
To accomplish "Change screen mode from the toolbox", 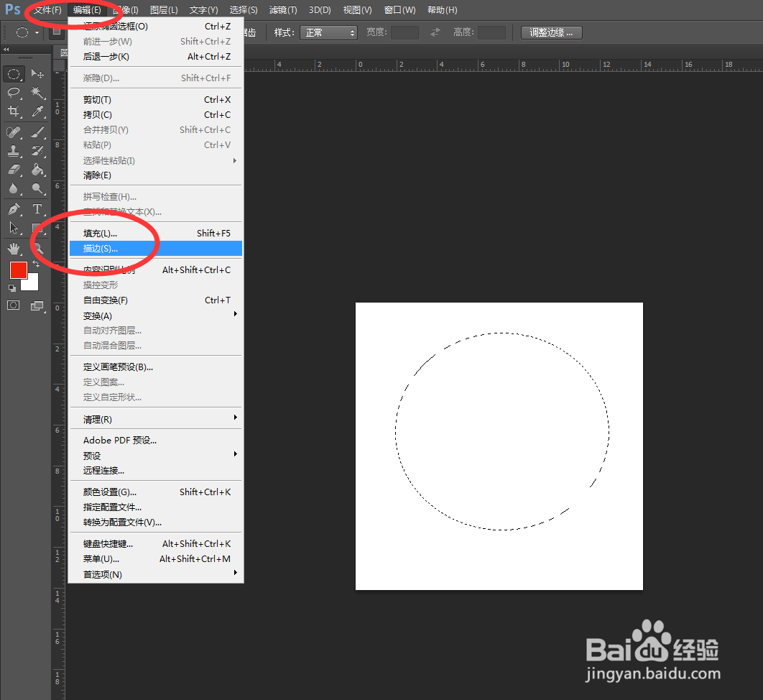I will (37, 305).
